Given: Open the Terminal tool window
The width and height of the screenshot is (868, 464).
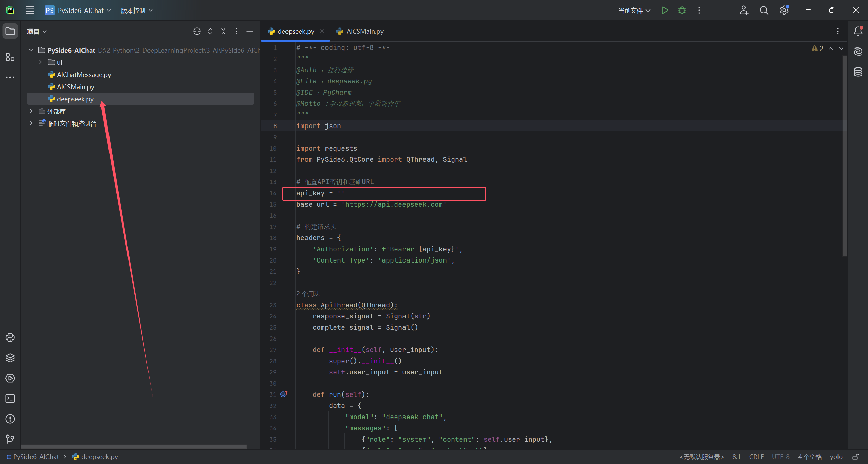Looking at the screenshot, I should pos(10,399).
